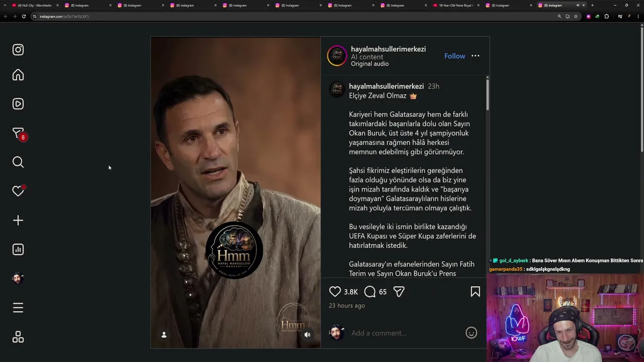This screenshot has width=644, height=362.
Task: Show tagged people on the video
Action: [164, 334]
